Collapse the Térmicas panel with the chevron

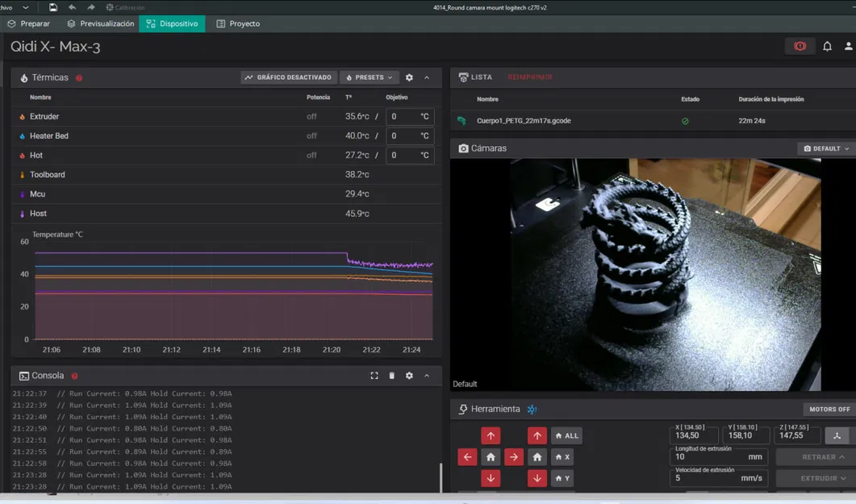427,77
